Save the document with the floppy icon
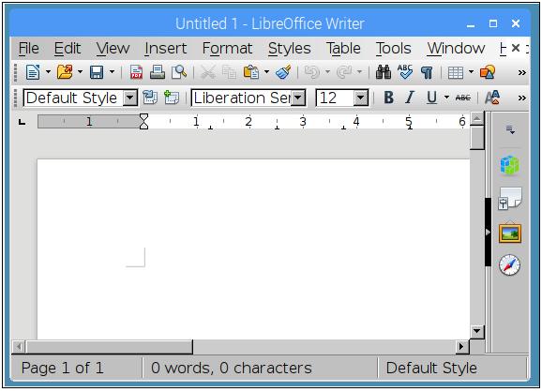The image size is (542, 392). 97,72
